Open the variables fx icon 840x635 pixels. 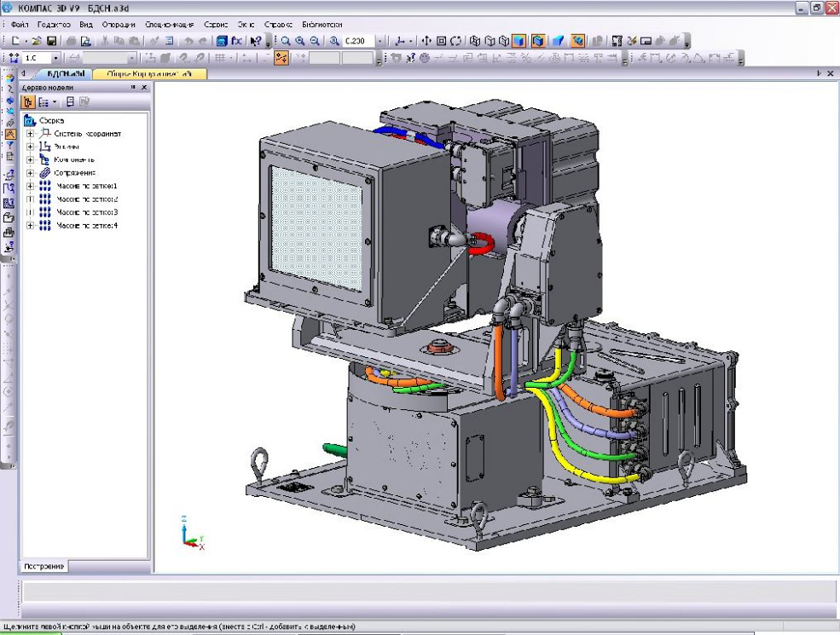(236, 41)
